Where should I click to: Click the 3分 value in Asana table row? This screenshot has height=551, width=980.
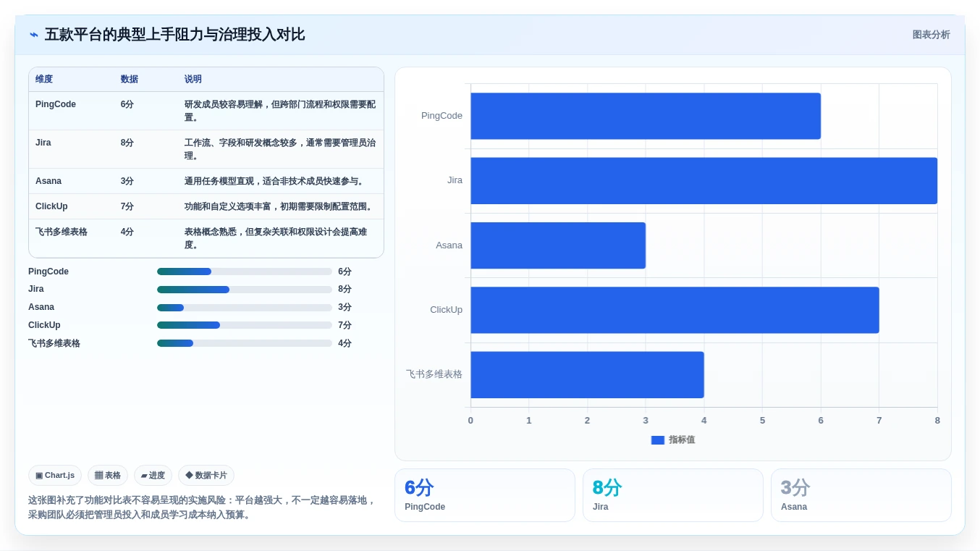[127, 181]
